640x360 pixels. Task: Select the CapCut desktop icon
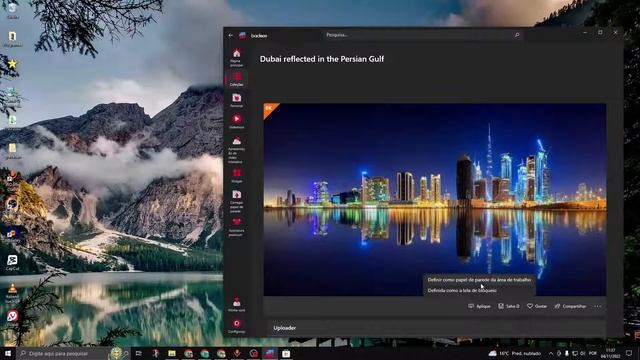(x=12, y=263)
